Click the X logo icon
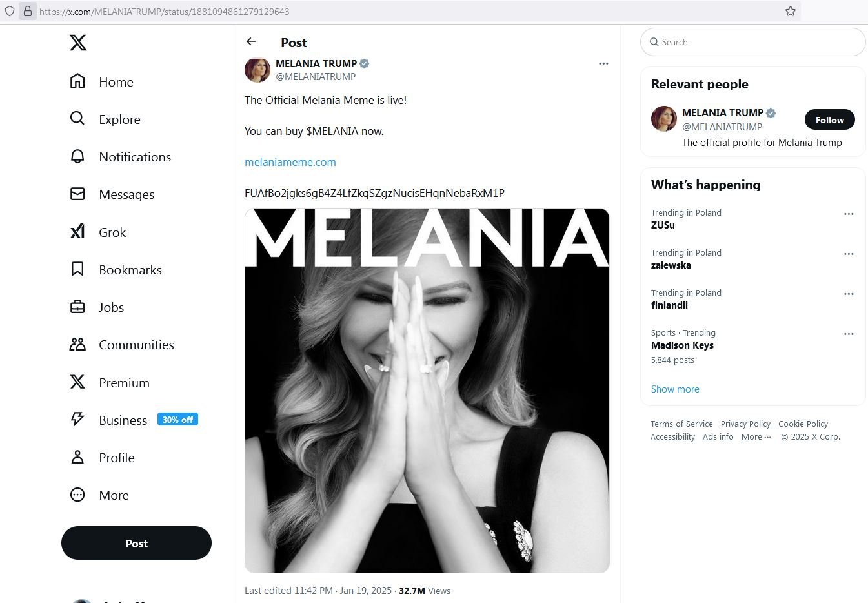Image resolution: width=868 pixels, height=603 pixels. 77,43
